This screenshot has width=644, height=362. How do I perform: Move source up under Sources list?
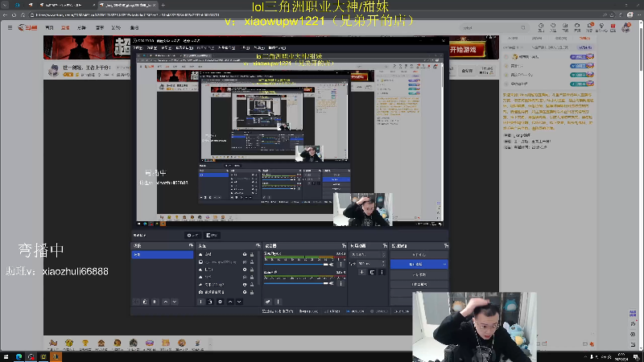(x=230, y=302)
